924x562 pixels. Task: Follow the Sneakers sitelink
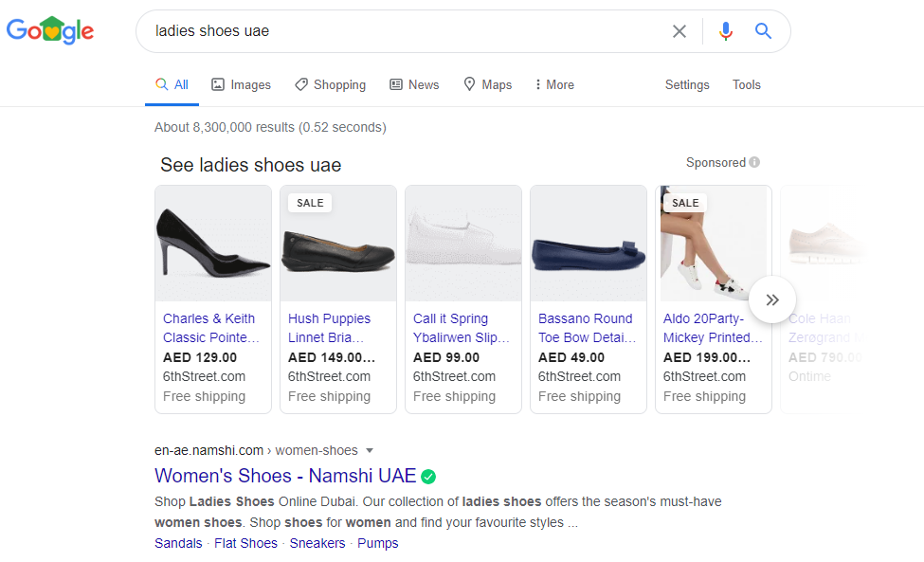[317, 543]
